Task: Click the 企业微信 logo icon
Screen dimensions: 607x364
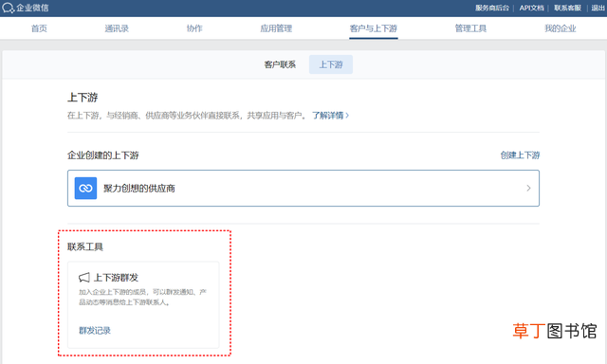Action: (x=8, y=8)
